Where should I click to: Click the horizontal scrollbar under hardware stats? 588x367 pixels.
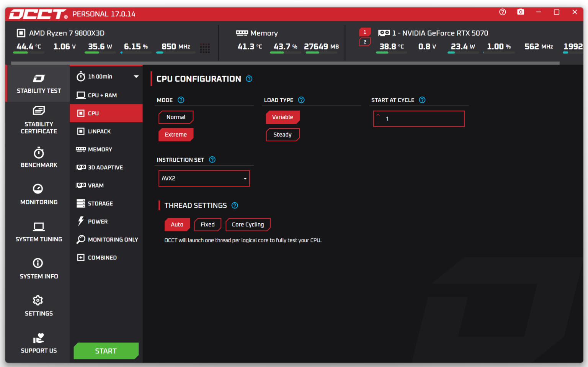click(285, 63)
